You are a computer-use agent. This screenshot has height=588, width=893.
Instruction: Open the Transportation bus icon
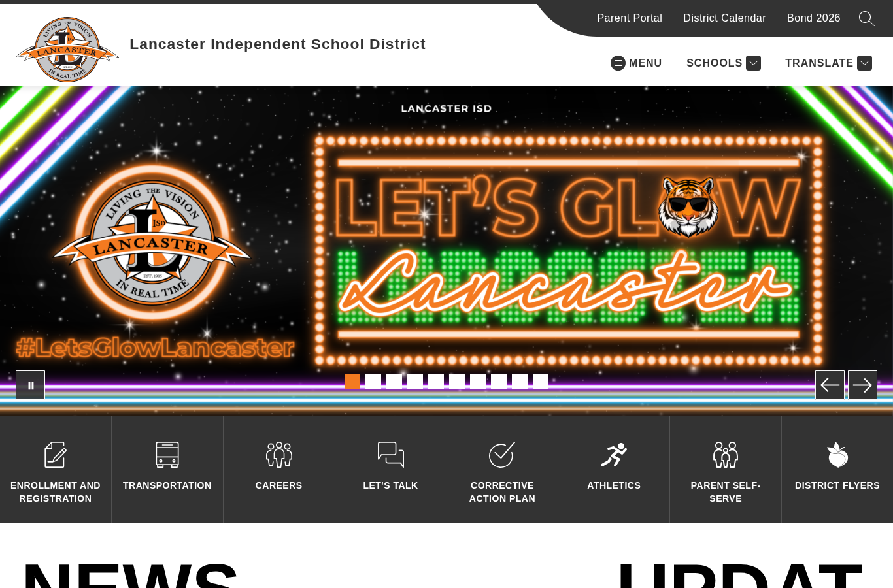pyautogui.click(x=167, y=455)
